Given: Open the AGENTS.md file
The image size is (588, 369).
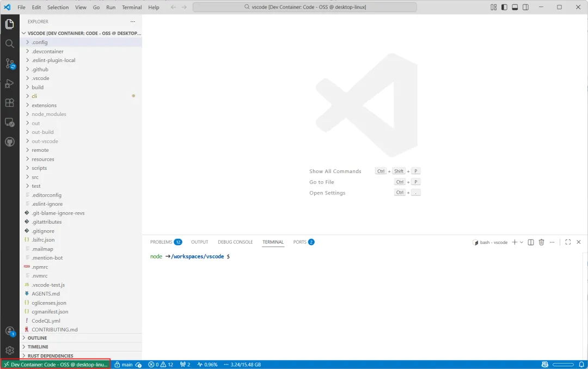Looking at the screenshot, I should (x=81, y=294).
